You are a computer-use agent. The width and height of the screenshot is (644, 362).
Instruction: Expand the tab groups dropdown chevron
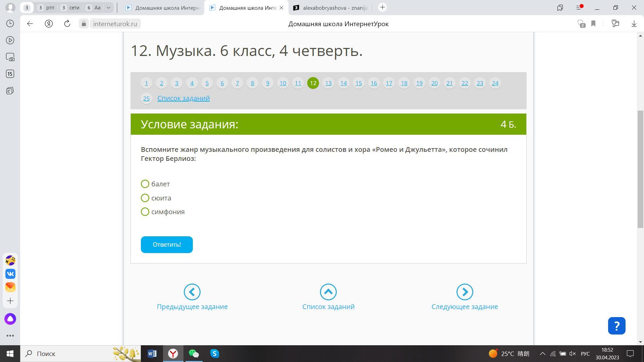click(x=108, y=7)
